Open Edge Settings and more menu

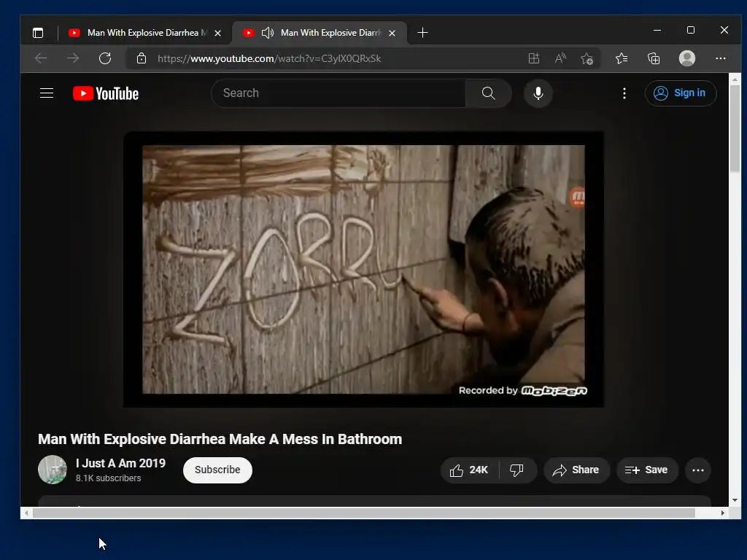(x=720, y=58)
